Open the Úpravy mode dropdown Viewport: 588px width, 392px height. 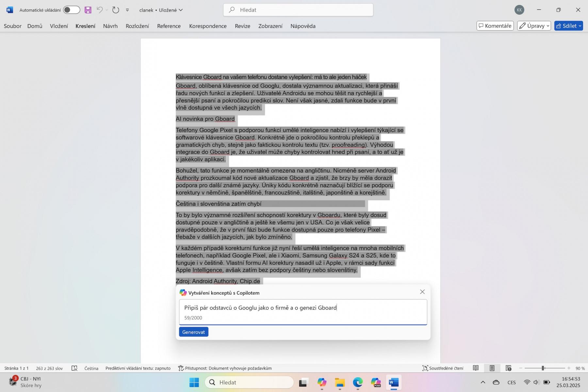pos(534,26)
